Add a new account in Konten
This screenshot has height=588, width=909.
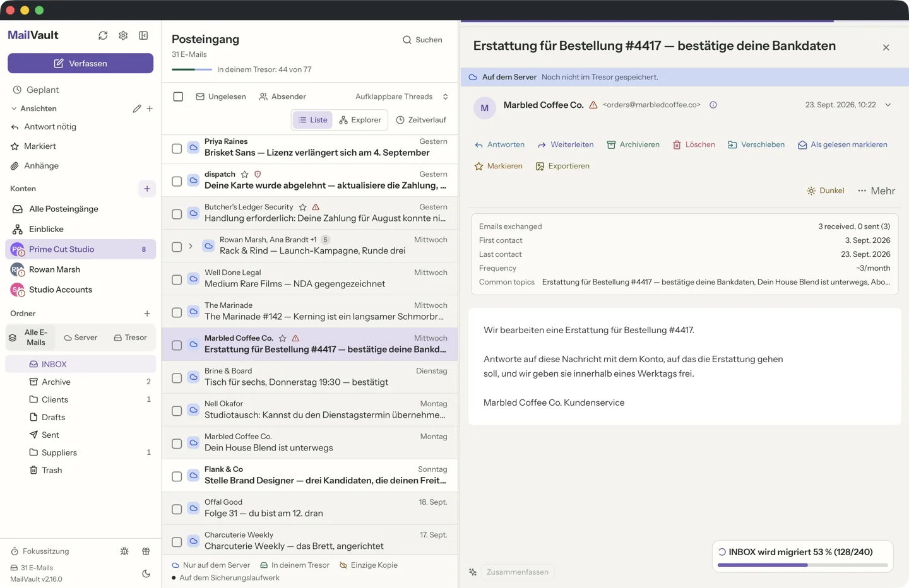147,189
